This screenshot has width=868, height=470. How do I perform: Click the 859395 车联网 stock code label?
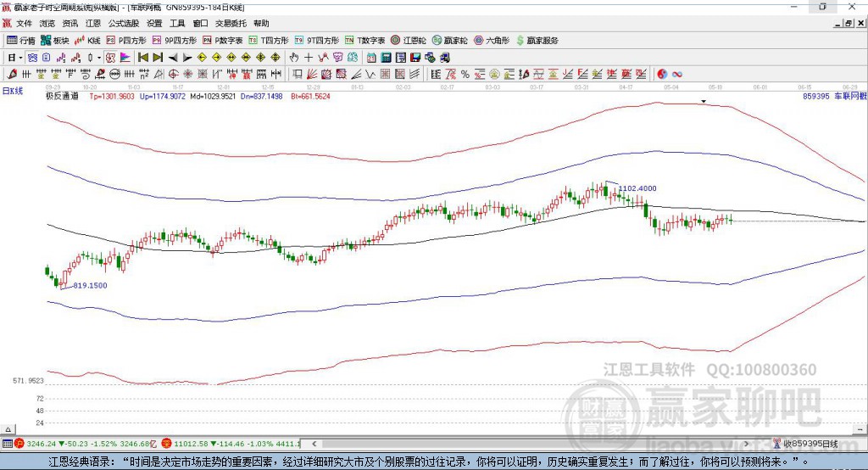[x=835, y=97]
